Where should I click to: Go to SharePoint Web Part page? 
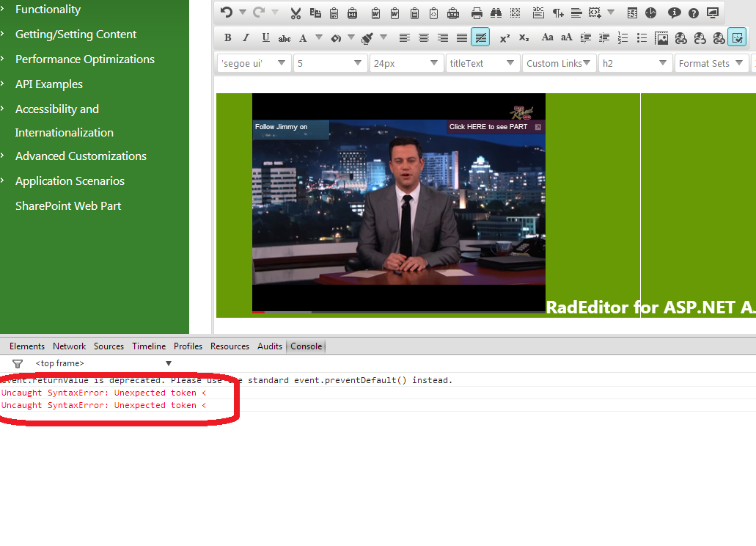[68, 206]
